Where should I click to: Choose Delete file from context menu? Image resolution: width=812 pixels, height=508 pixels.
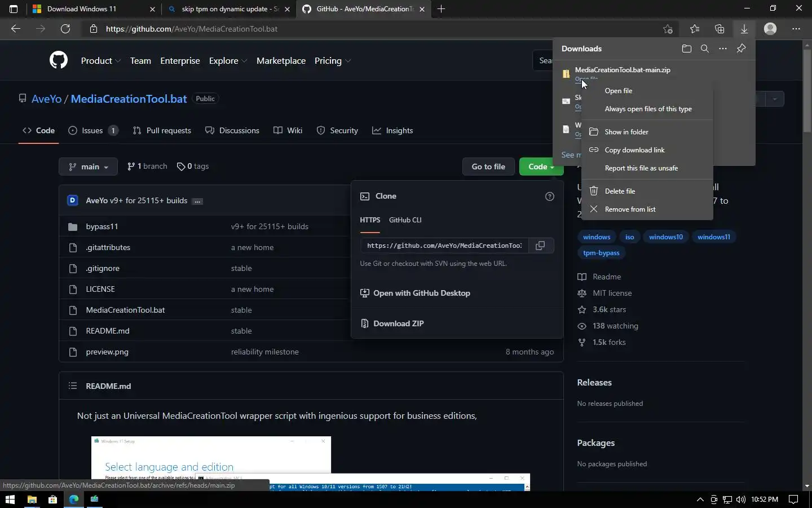[647, 191]
